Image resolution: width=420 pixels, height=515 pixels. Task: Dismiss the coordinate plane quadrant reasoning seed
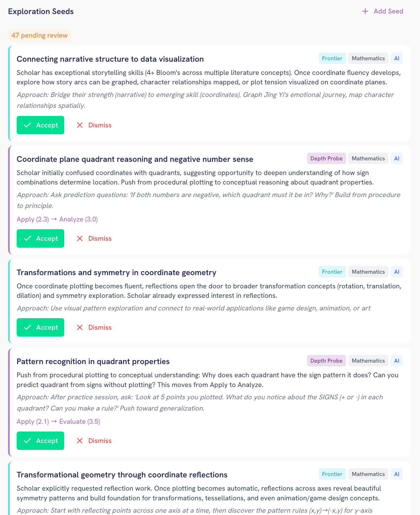point(94,238)
